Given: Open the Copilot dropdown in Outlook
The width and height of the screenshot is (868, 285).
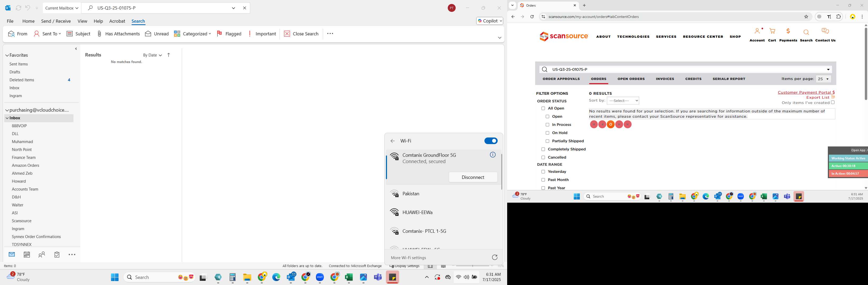Looking at the screenshot, I should pos(489,21).
